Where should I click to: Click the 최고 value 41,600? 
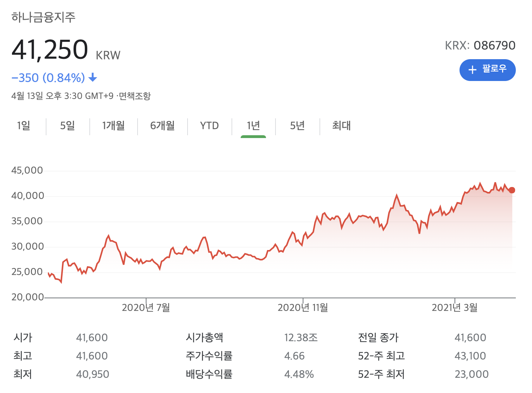pyautogui.click(x=92, y=356)
